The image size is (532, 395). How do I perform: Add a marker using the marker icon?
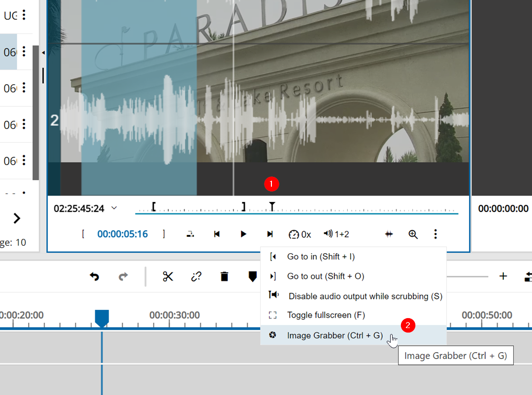[253, 276]
